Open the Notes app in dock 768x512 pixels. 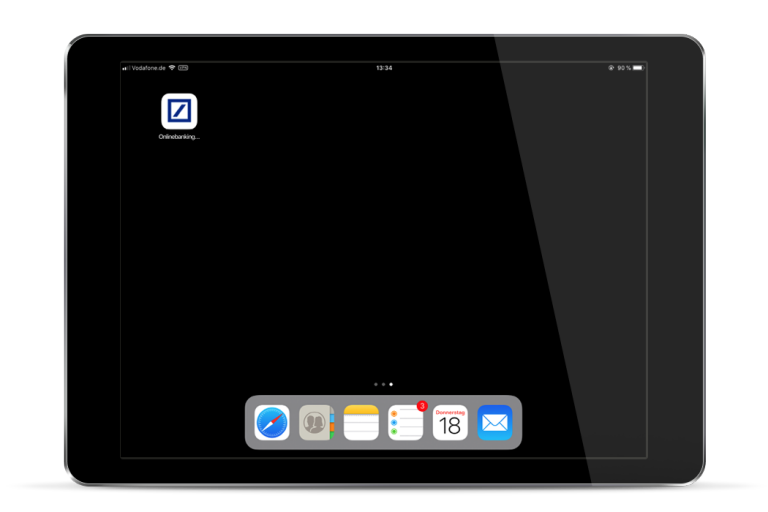[361, 422]
